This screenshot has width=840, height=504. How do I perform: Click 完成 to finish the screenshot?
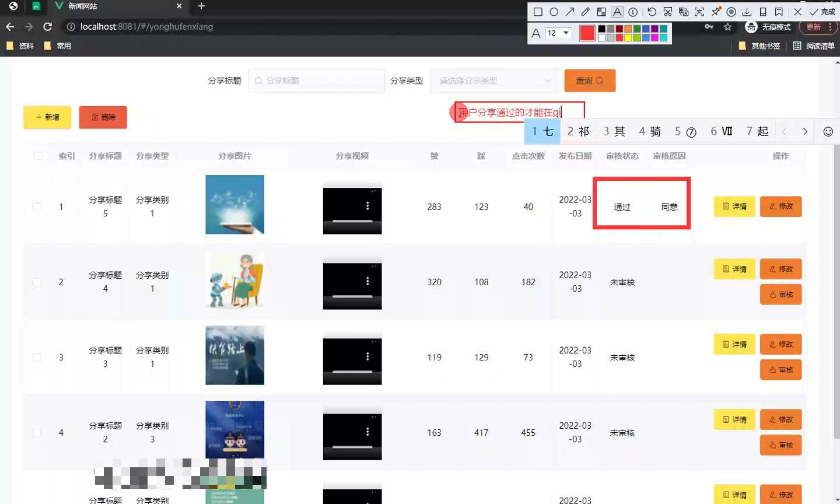click(x=822, y=12)
